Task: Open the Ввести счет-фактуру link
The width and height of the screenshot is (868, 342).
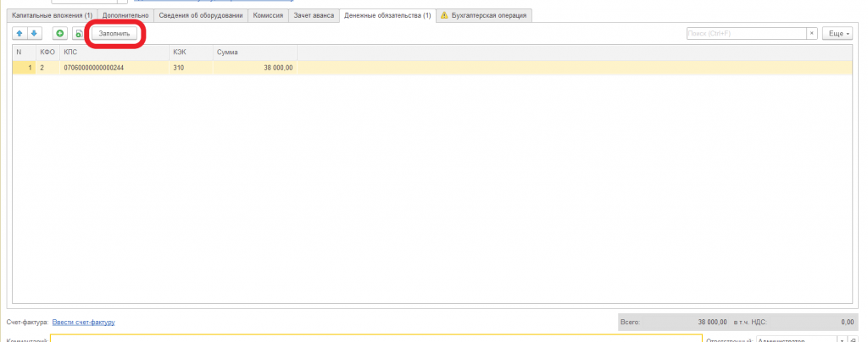Action: pyautogui.click(x=83, y=323)
